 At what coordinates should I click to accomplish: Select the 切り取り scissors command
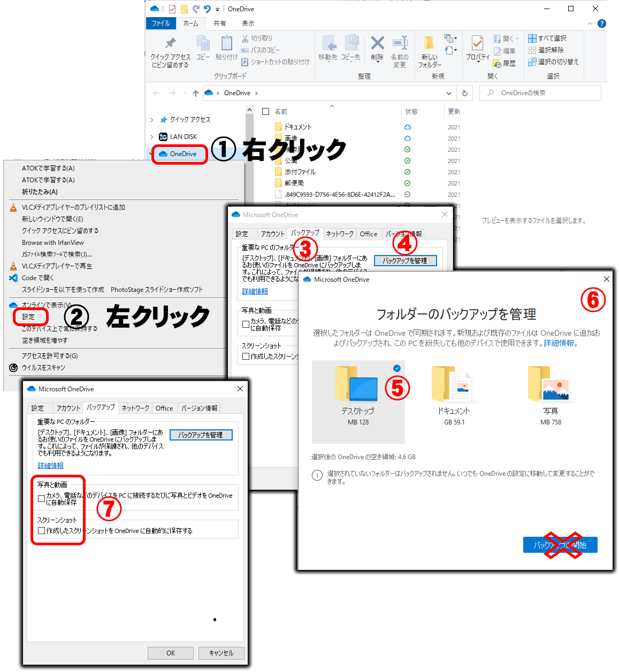tap(257, 38)
